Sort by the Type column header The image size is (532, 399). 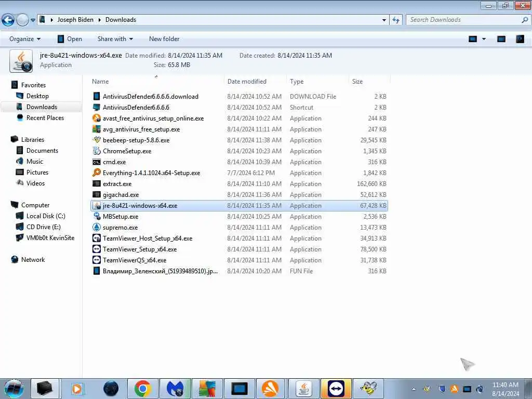coord(297,82)
